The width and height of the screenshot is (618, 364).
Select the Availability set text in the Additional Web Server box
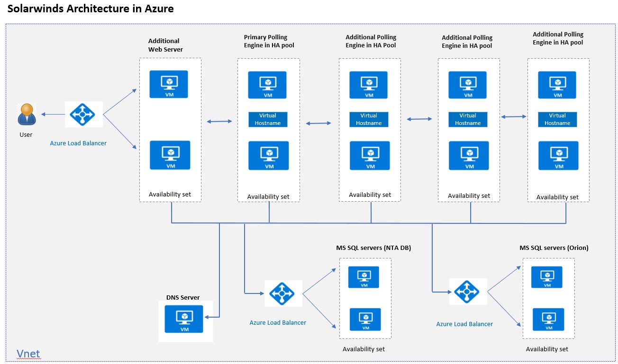tap(170, 195)
